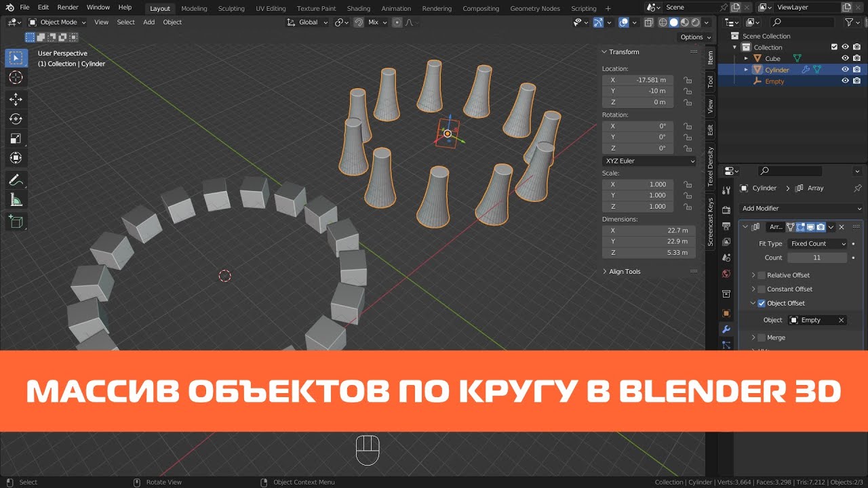Hide the Cylinder in viewport
The height and width of the screenshot is (488, 868).
846,70
